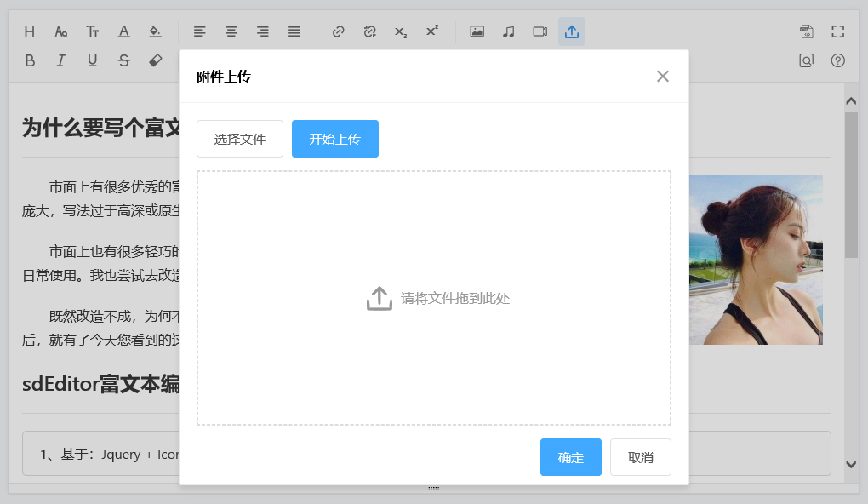Apply superscript formatting

(x=431, y=31)
